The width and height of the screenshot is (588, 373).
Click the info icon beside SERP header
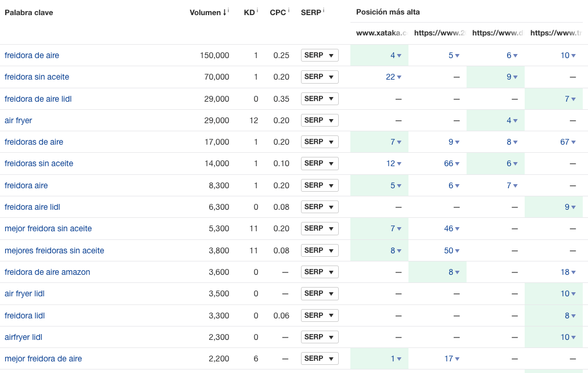point(324,10)
